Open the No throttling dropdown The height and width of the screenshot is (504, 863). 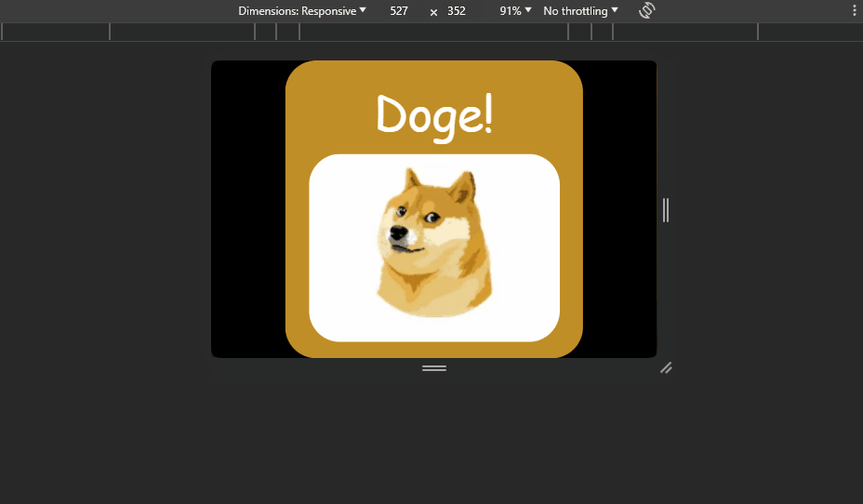[x=580, y=11]
